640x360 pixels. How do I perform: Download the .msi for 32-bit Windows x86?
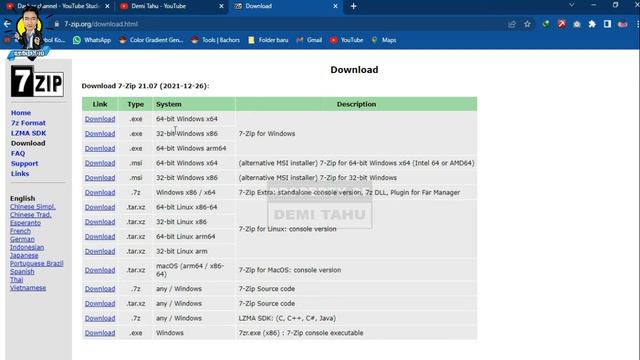[x=100, y=178]
